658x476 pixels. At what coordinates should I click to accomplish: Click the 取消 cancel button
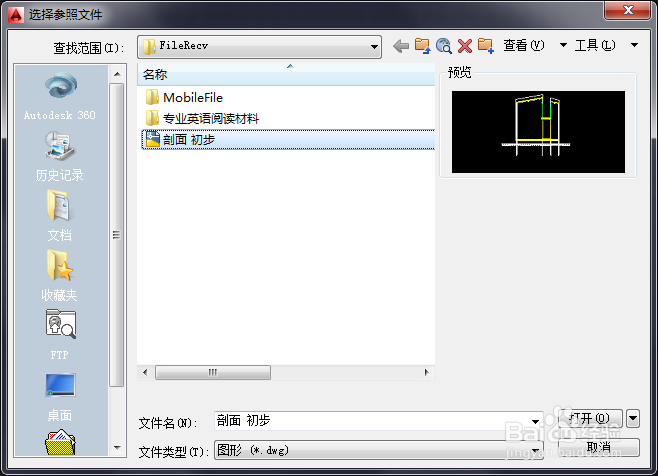pos(599,447)
